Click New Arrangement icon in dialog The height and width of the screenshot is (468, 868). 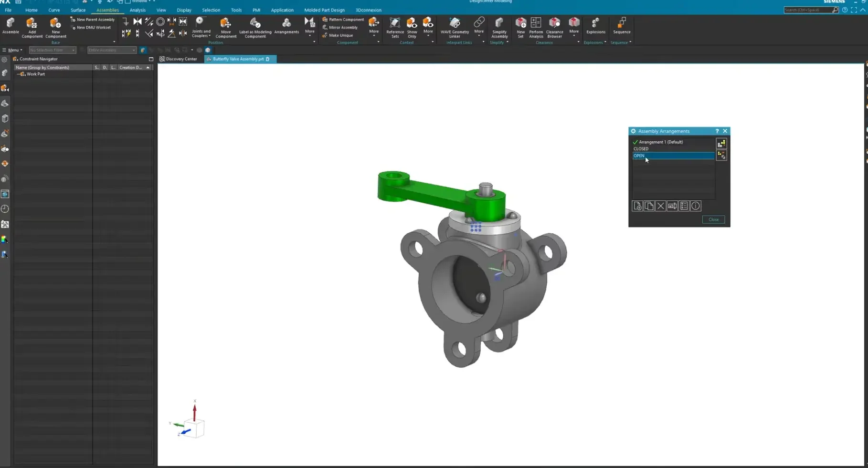pos(637,206)
